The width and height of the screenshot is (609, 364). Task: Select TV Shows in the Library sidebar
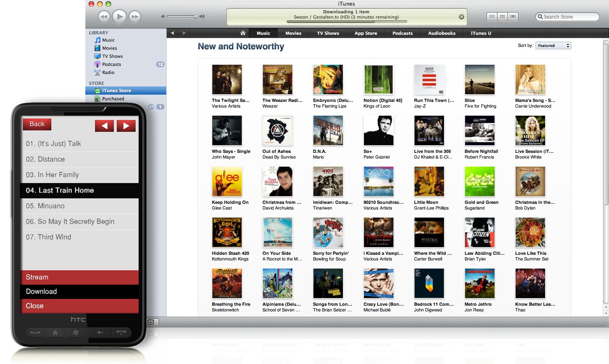click(126, 56)
